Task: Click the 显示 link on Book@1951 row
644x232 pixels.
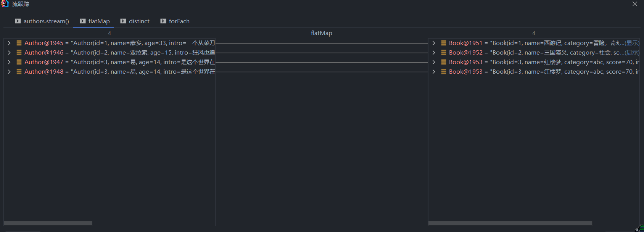Action: pos(632,43)
